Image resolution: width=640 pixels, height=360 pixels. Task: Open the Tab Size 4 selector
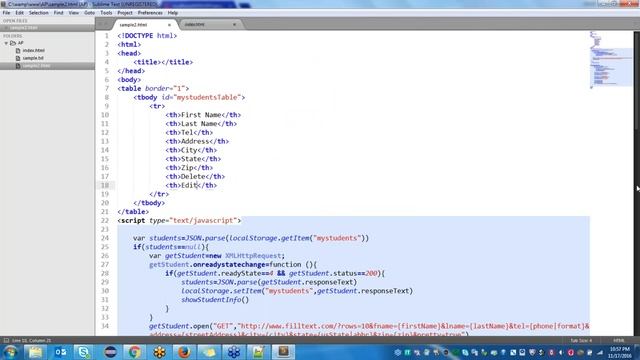coord(581,340)
